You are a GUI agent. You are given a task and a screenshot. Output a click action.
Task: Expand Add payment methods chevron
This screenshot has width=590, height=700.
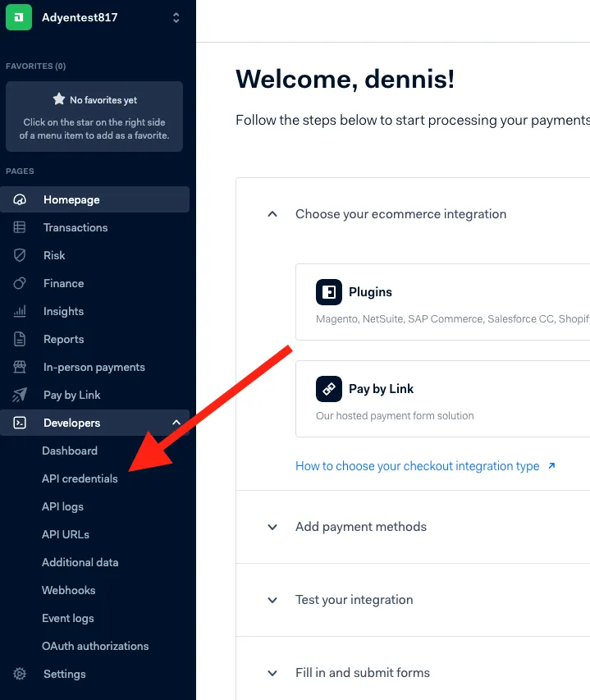pyautogui.click(x=272, y=527)
